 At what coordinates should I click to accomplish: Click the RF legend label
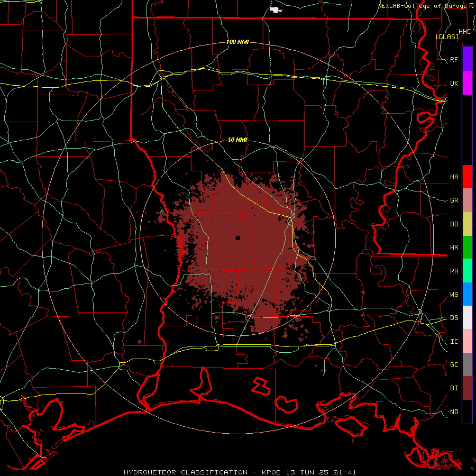pos(454,59)
